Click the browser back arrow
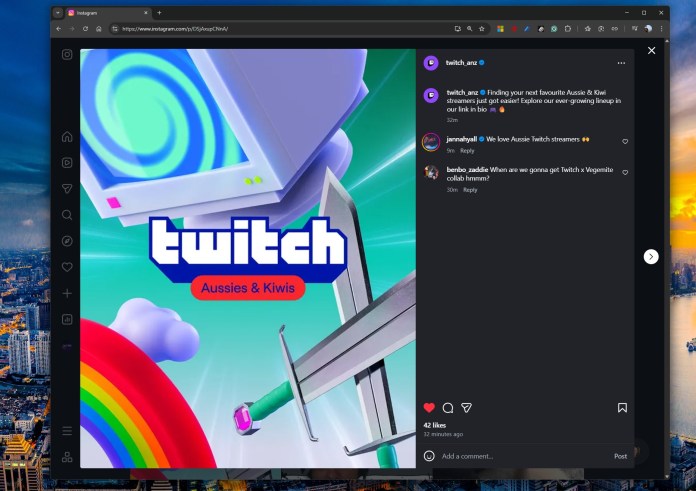Screen dimensions: 696x491 coord(59,29)
